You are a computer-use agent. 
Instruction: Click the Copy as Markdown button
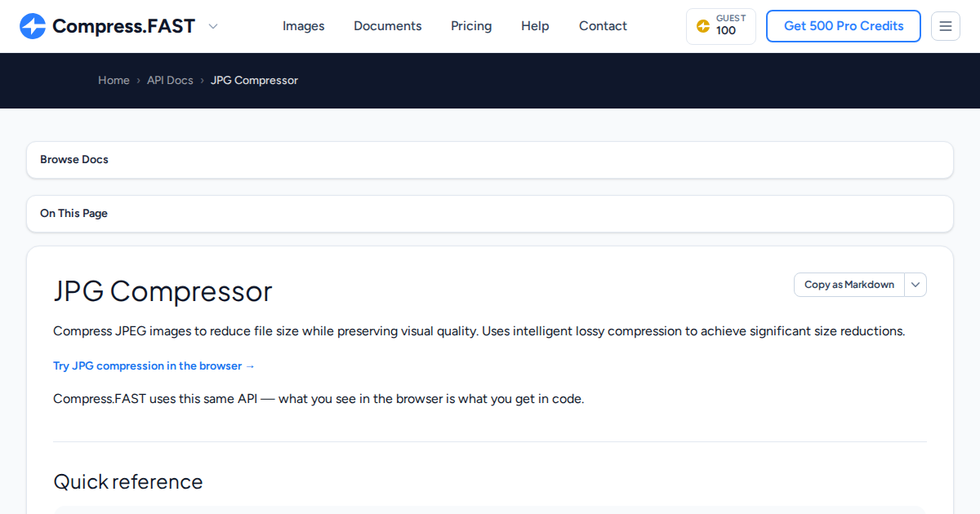coord(849,285)
